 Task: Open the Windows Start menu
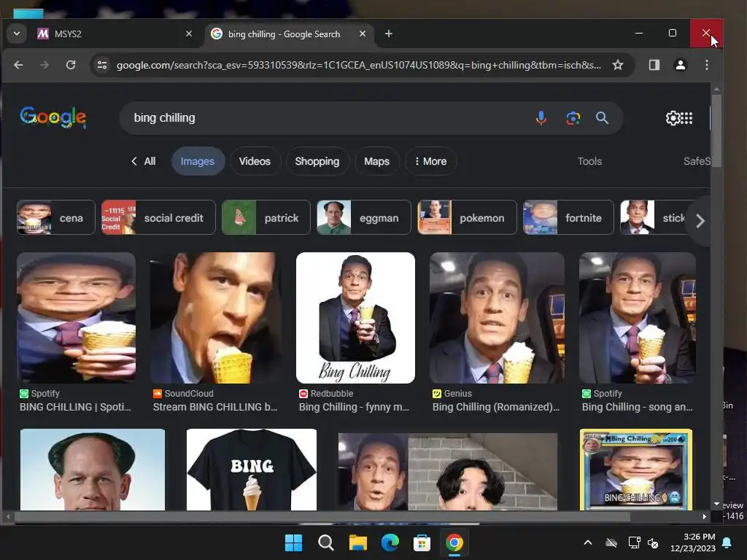[293, 542]
